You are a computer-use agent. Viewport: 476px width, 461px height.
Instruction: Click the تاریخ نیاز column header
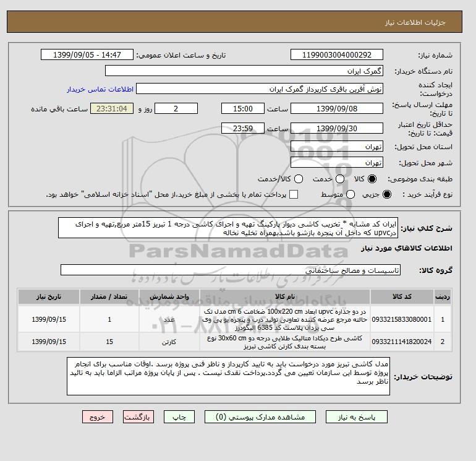tap(49, 296)
